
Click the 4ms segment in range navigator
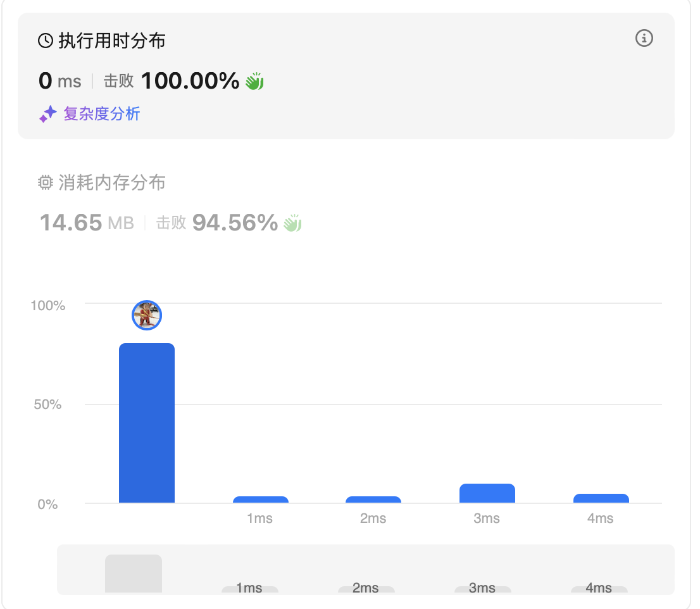[599, 589]
